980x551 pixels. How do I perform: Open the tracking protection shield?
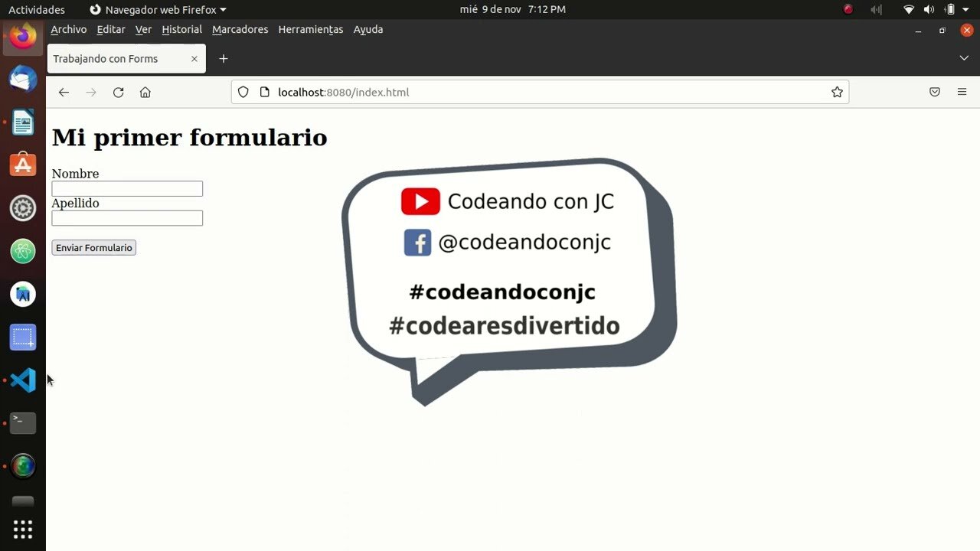(x=243, y=92)
